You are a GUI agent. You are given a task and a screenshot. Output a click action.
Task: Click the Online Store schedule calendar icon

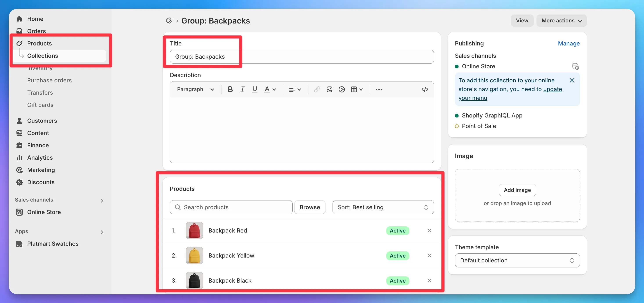click(x=575, y=66)
